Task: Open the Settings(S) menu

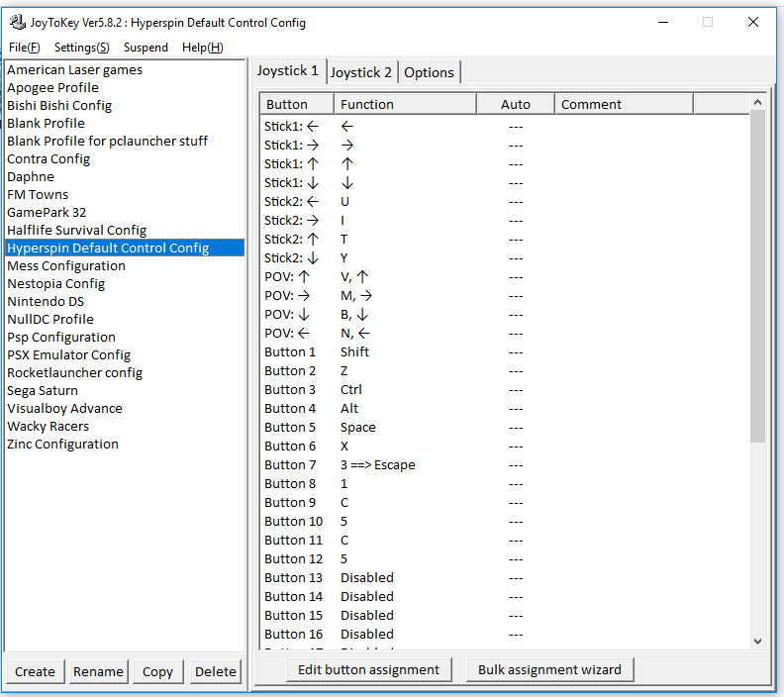Action: coord(82,48)
